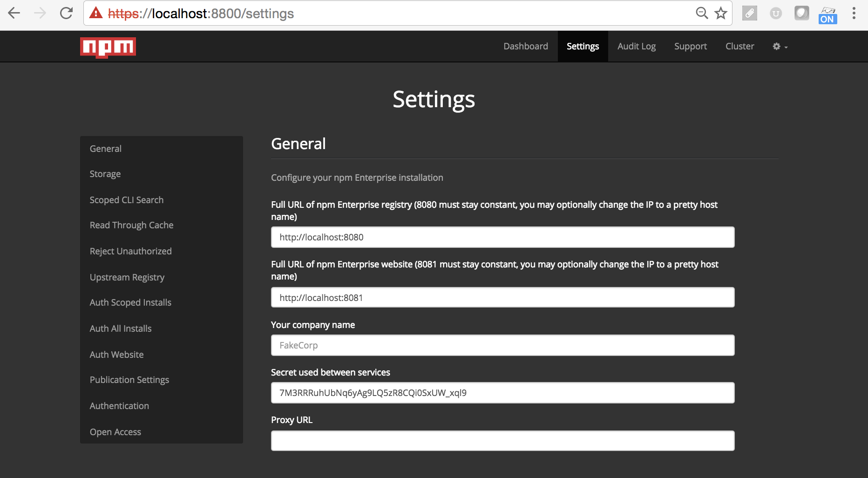Switch to the Cluster tab
The height and width of the screenshot is (478, 868).
pyautogui.click(x=740, y=46)
